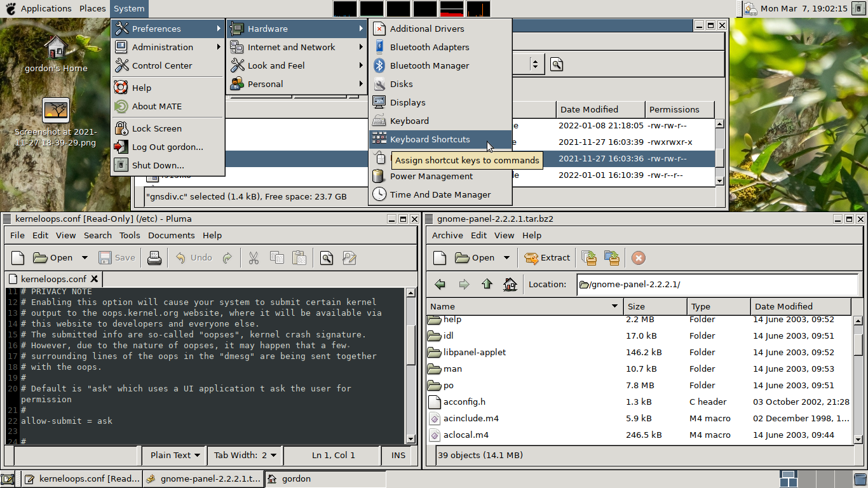Open the Documents menu in Pluma

click(172, 235)
